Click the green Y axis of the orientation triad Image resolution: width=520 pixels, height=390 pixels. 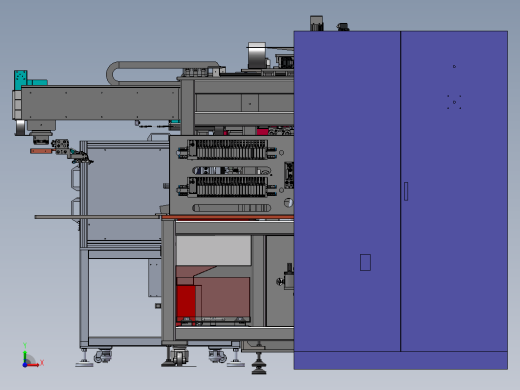pyautogui.click(x=25, y=356)
